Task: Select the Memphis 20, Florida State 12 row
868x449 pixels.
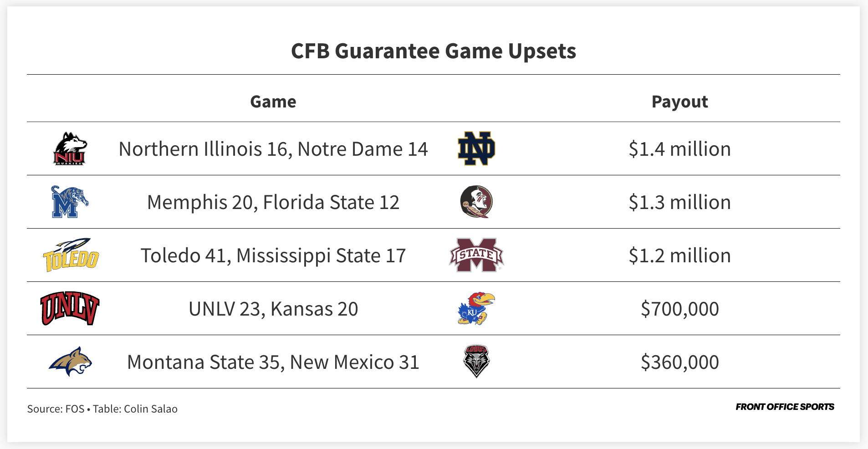Action: tap(434, 202)
